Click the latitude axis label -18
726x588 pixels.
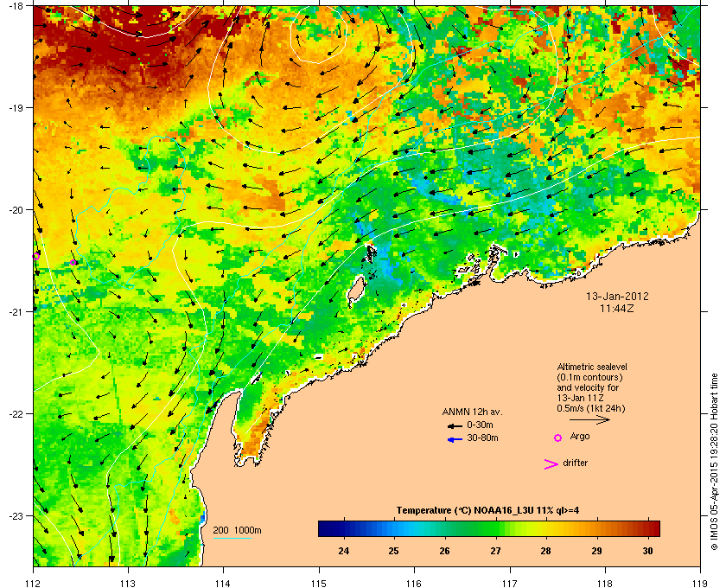(15, 6)
